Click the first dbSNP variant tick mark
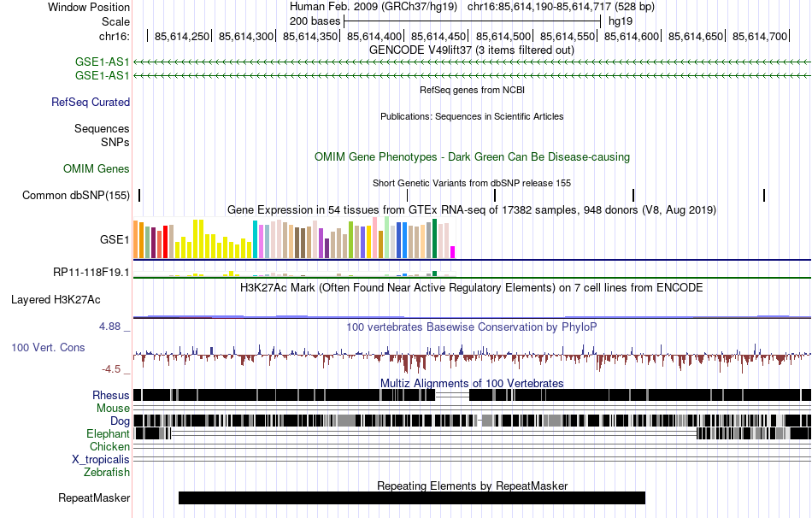The height and width of the screenshot is (518, 812). pos(139,195)
